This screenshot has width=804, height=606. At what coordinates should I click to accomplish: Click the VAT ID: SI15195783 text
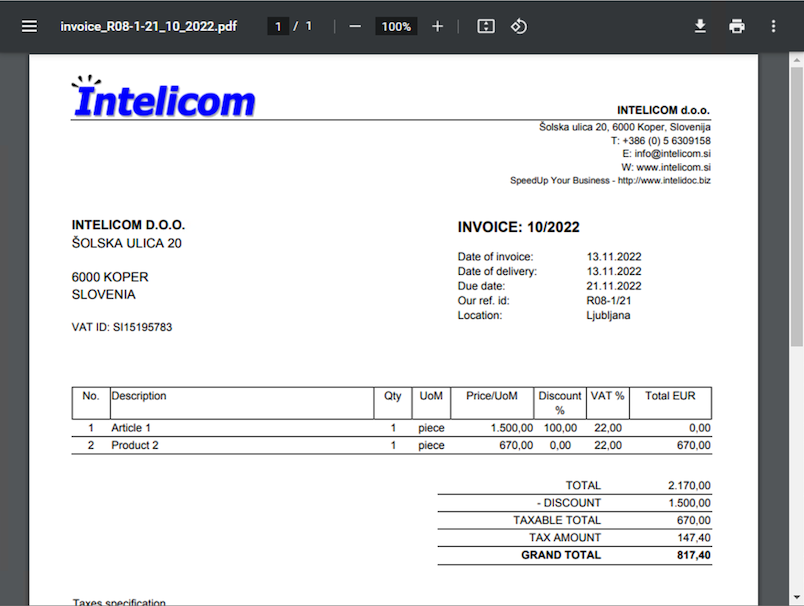[x=122, y=327]
